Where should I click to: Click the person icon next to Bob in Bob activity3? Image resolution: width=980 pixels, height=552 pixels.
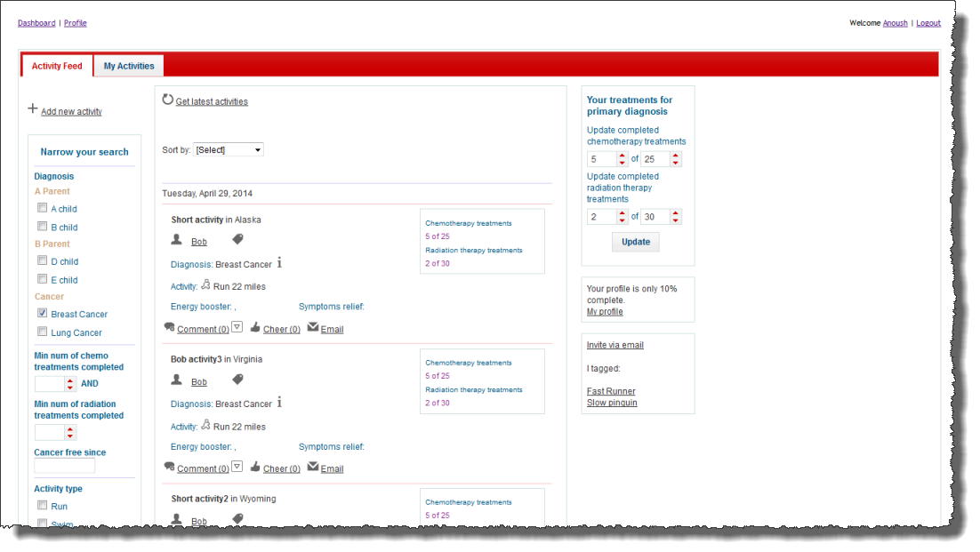(x=176, y=380)
